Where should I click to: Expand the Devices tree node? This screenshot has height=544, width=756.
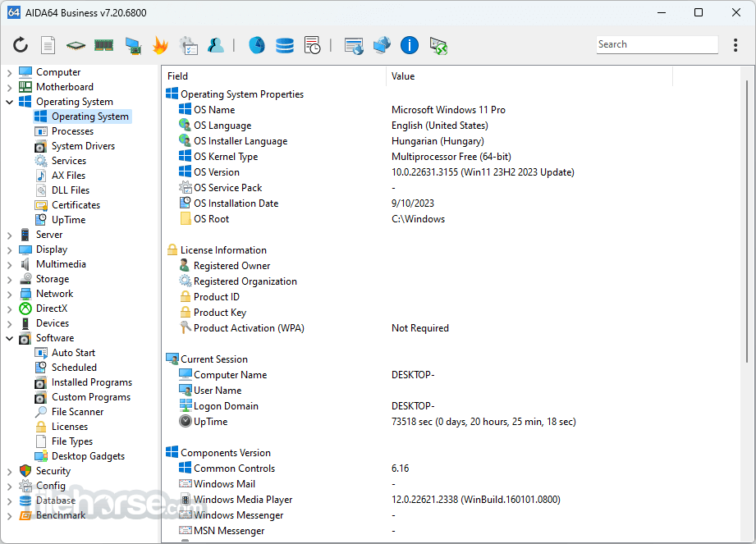click(10, 324)
